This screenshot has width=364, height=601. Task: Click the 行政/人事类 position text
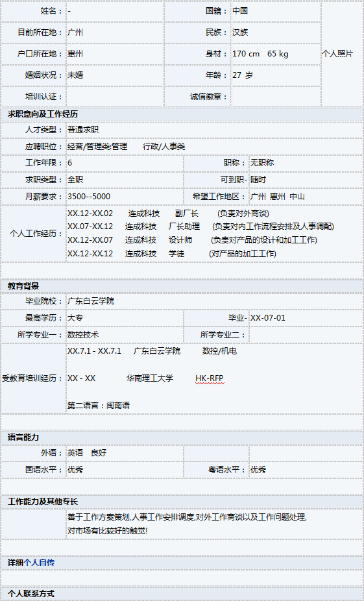point(164,147)
